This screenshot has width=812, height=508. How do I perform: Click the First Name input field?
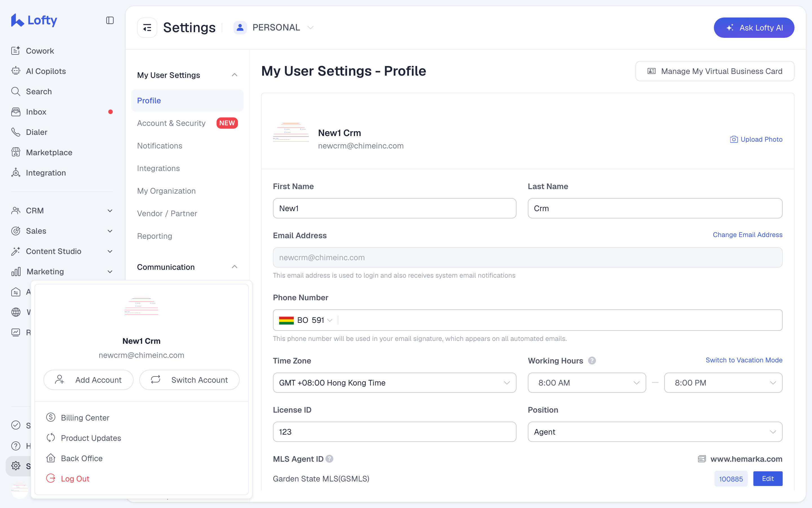(394, 208)
